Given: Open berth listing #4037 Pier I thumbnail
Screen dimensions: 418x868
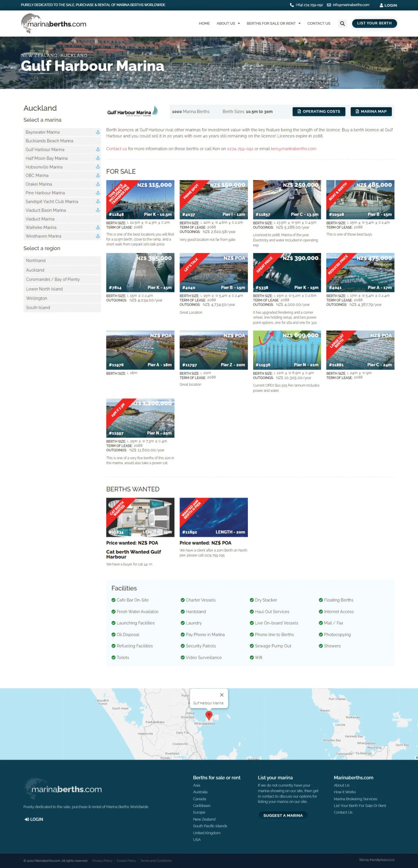Looking at the screenshot, I should [x=213, y=200].
